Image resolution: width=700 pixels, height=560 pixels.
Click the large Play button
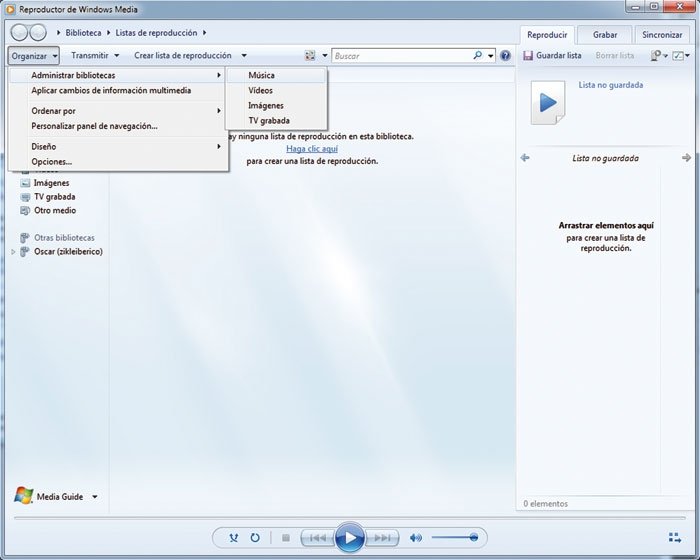[350, 537]
